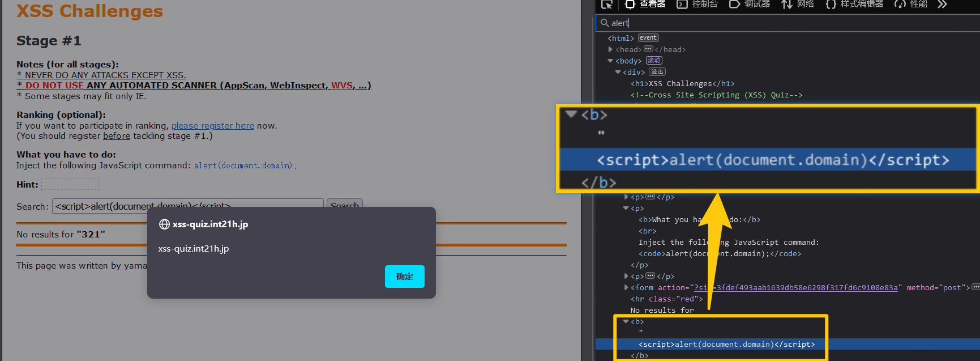Switch to the 调试器 (Debugger) tab
980x361 pixels.
click(x=750, y=5)
